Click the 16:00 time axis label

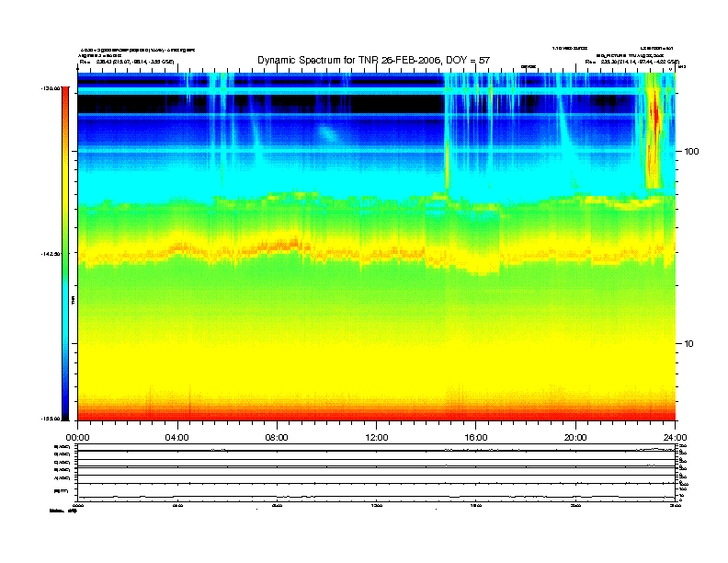pyautogui.click(x=476, y=438)
